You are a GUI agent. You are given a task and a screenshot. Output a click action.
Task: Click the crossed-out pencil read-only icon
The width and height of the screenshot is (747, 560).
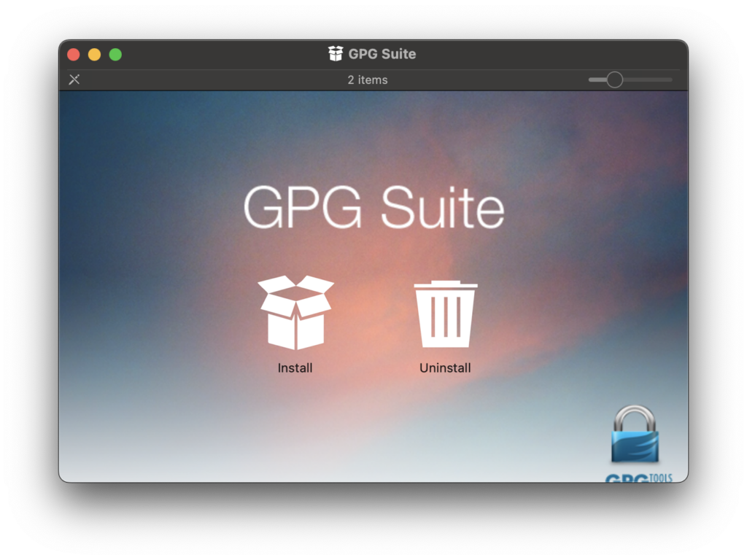[x=74, y=79]
